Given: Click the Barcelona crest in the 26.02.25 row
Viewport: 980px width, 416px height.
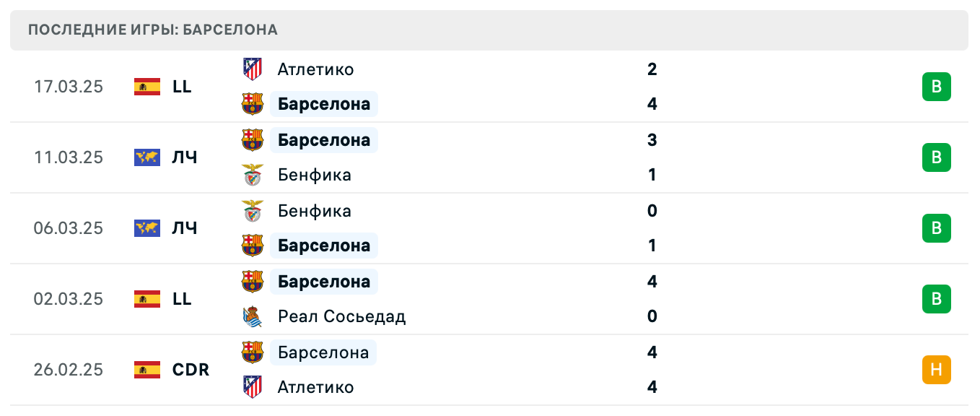Looking at the screenshot, I should pyautogui.click(x=253, y=352).
